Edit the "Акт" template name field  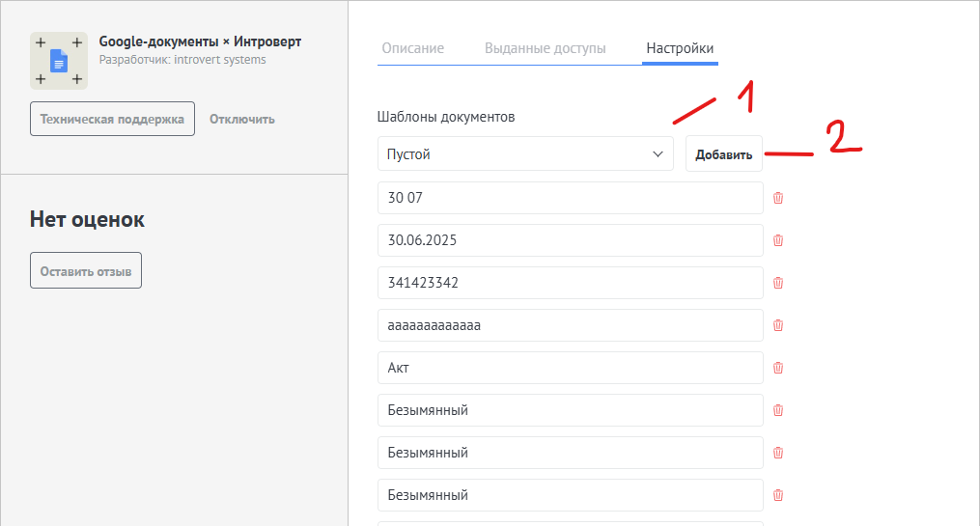tap(571, 368)
